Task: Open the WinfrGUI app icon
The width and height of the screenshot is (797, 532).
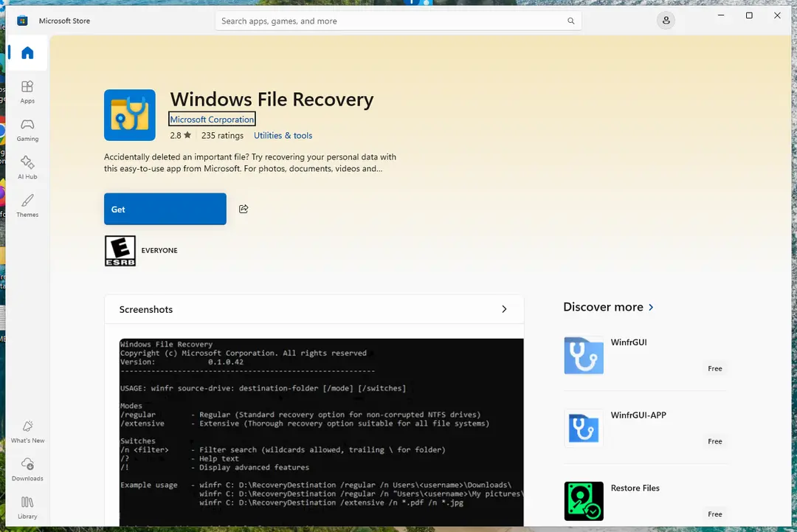Action: coord(584,355)
